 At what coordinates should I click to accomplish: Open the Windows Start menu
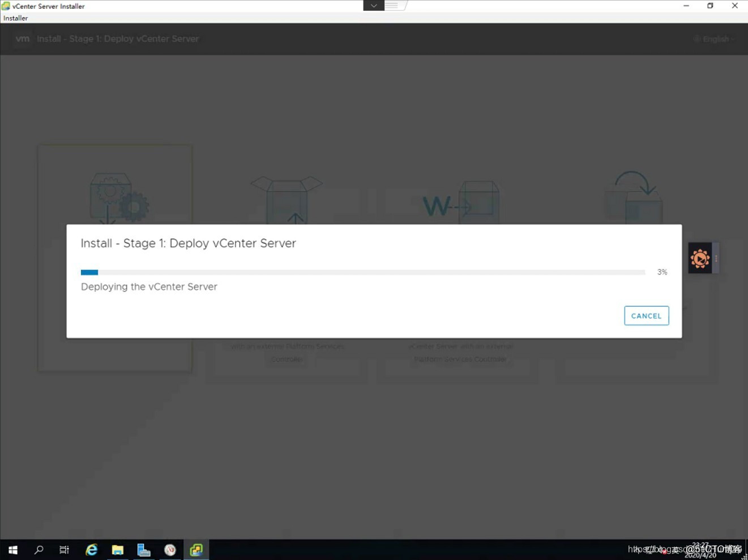(x=12, y=550)
